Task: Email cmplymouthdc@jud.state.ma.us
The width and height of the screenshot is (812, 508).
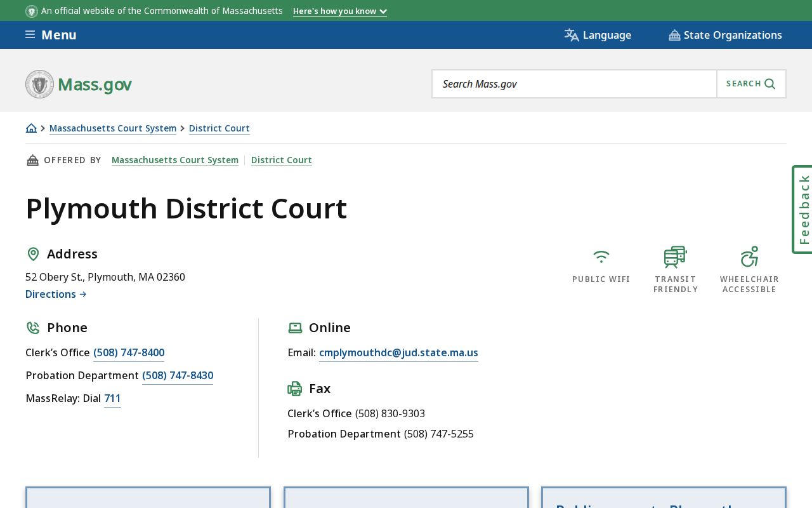Action: pos(398,352)
